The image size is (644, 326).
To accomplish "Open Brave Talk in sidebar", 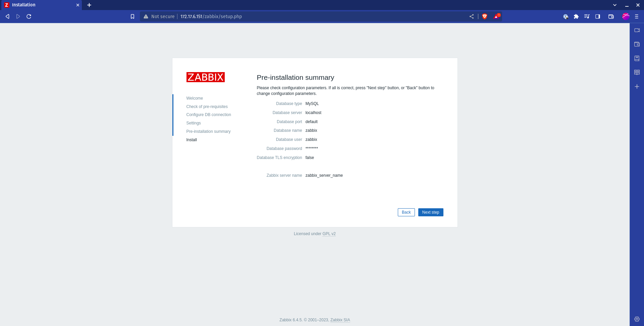I will click(x=637, y=30).
